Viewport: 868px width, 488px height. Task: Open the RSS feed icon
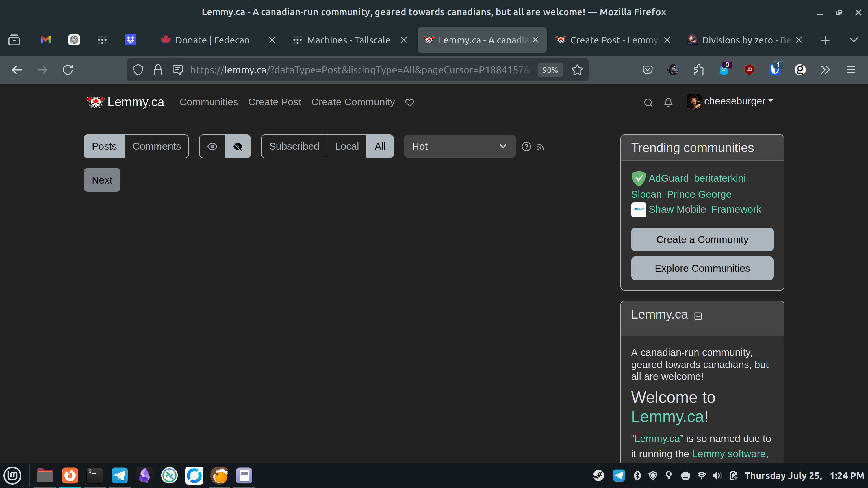click(x=541, y=147)
